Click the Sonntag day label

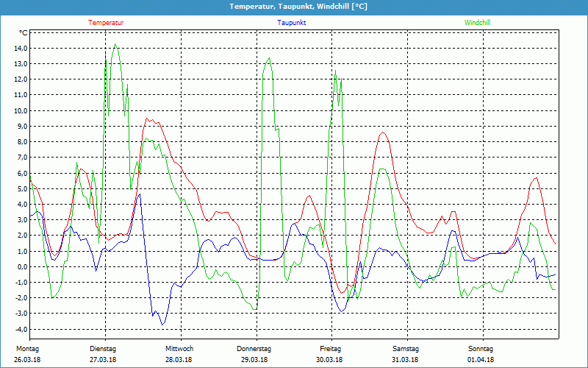click(481, 349)
